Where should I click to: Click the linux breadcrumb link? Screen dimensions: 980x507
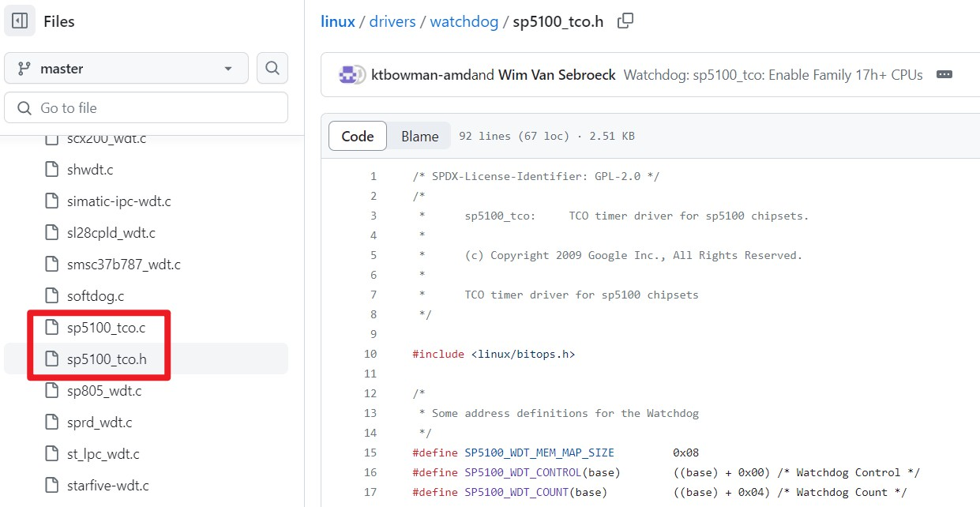tap(337, 21)
